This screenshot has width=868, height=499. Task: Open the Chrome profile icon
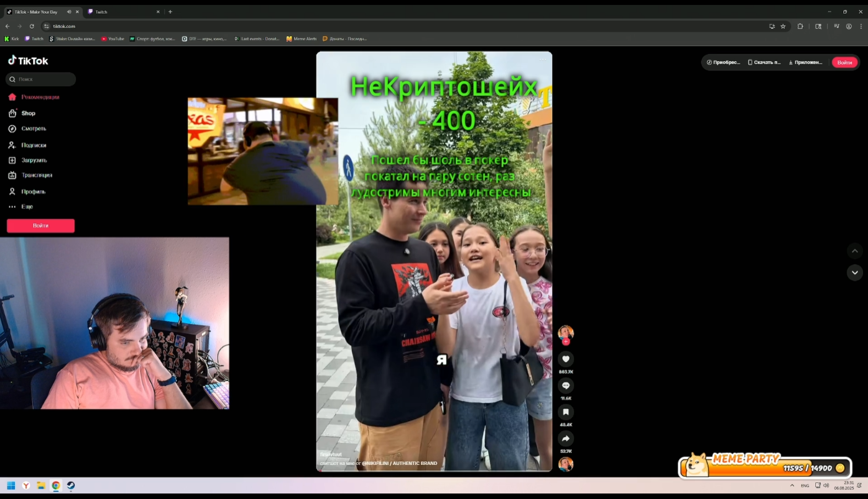(849, 26)
